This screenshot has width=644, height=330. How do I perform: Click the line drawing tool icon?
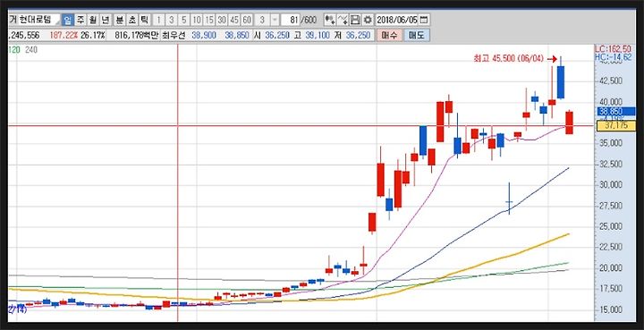(343, 20)
